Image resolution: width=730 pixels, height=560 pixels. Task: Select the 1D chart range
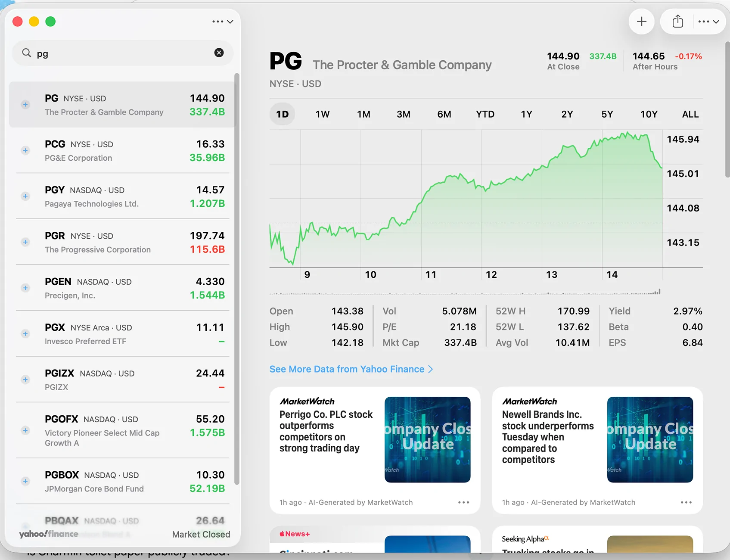[283, 114]
